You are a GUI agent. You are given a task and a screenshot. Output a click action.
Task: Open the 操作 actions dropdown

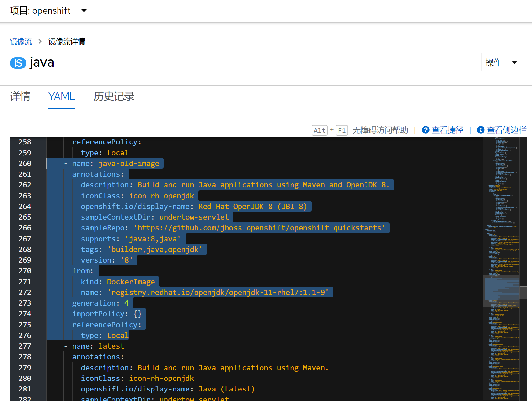click(504, 62)
